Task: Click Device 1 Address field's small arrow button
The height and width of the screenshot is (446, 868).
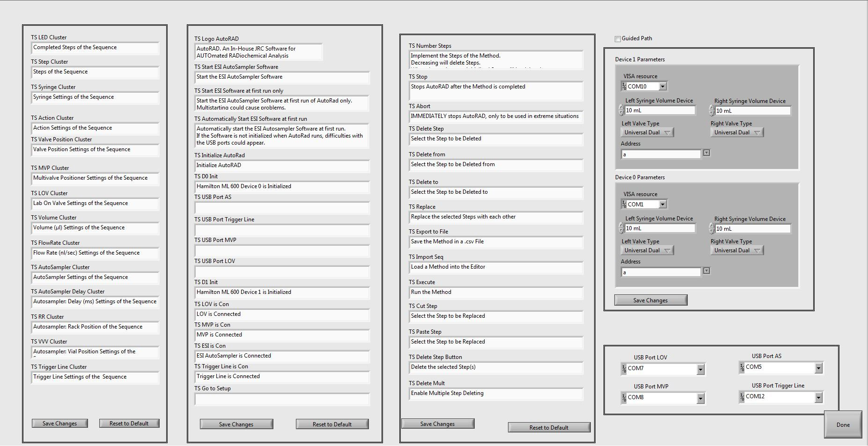Action: 706,153
